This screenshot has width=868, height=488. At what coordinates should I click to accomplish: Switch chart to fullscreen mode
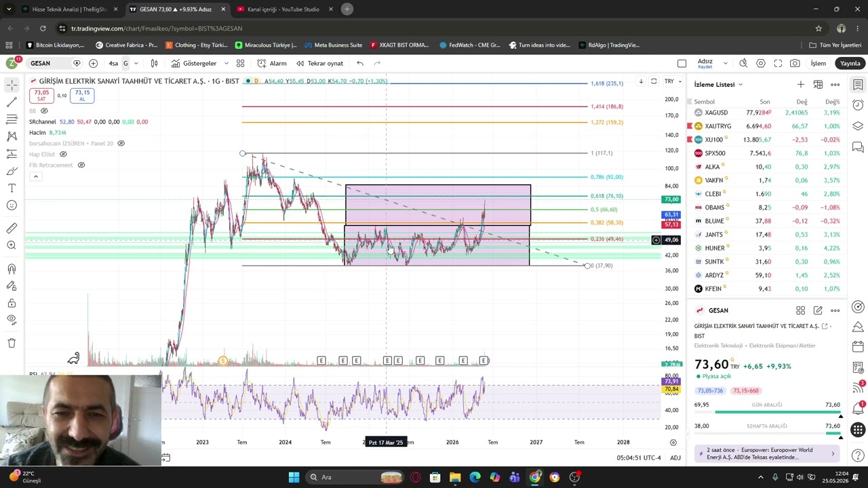[x=778, y=63]
